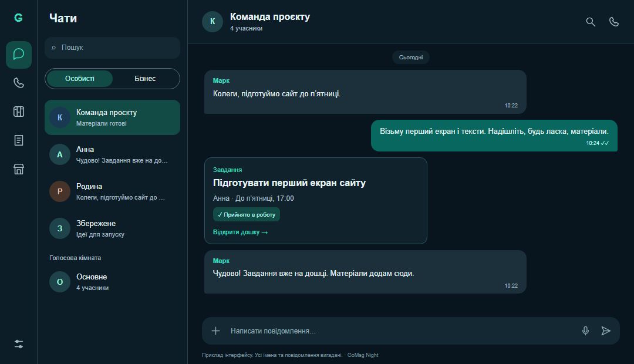Open the chat with Анна
Viewport: 634px width, 364px height.
112,154
